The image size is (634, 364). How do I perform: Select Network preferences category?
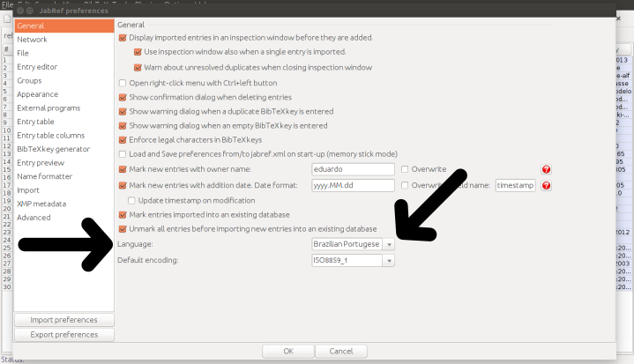[64, 40]
